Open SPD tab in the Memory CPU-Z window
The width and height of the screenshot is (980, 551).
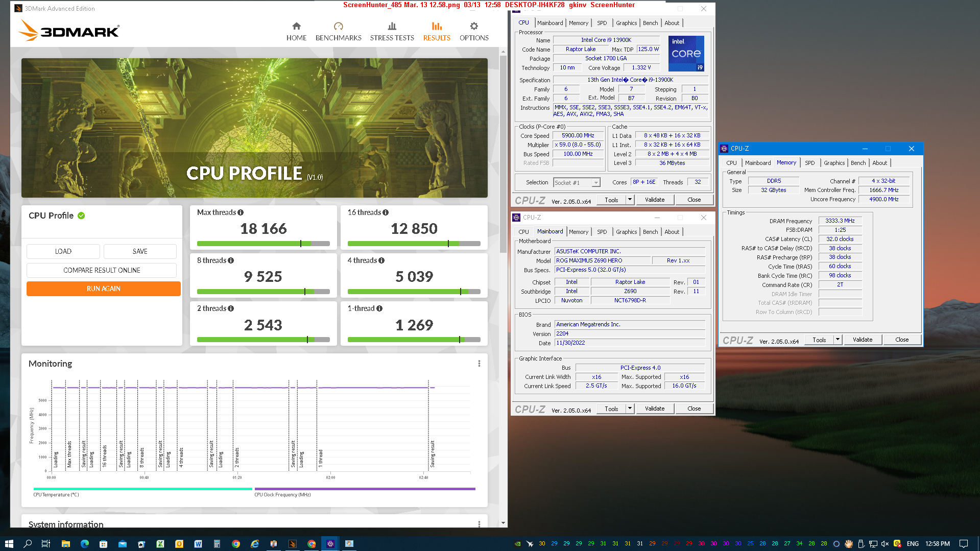(809, 163)
